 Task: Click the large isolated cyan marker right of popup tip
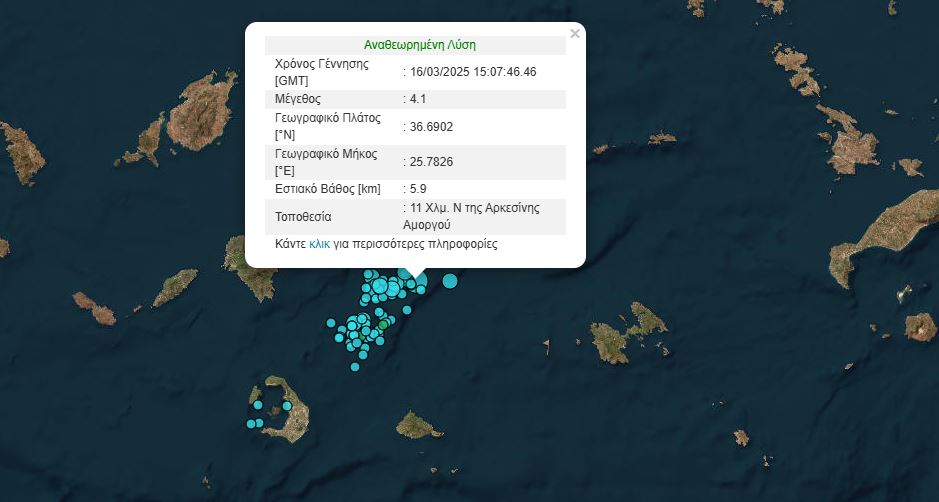pyautogui.click(x=450, y=281)
